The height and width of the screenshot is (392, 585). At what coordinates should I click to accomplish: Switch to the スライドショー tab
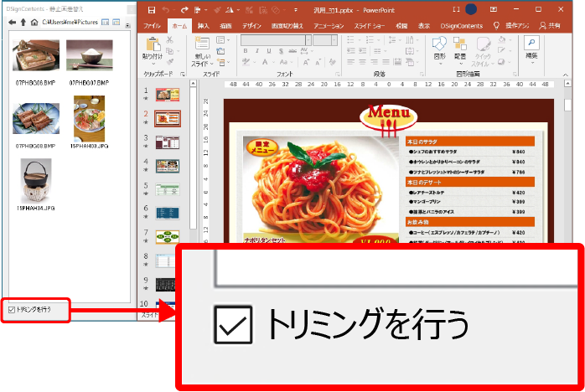(370, 26)
